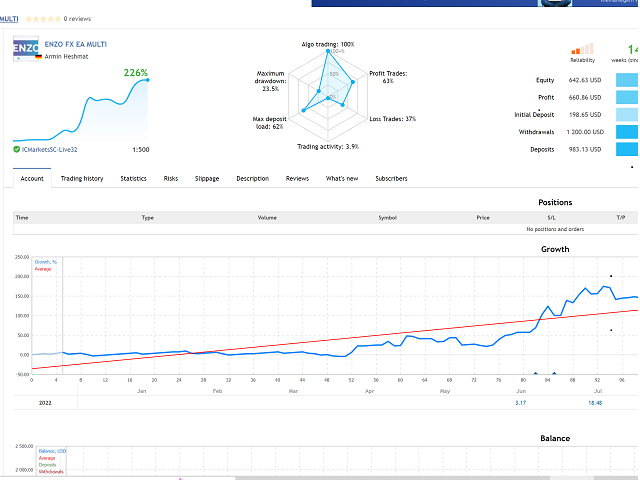
Task: Click the Symbol column header
Action: click(x=387, y=218)
